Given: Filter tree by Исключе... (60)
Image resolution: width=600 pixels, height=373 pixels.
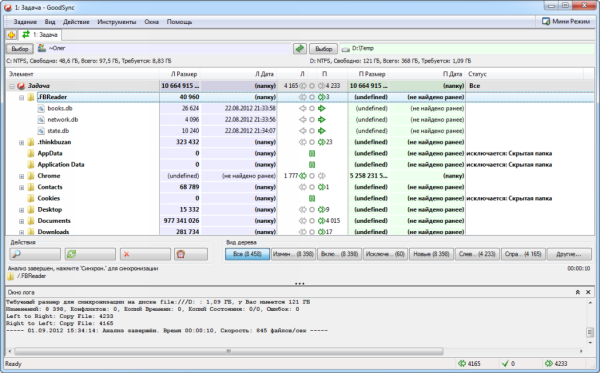Looking at the screenshot, I should point(385,254).
